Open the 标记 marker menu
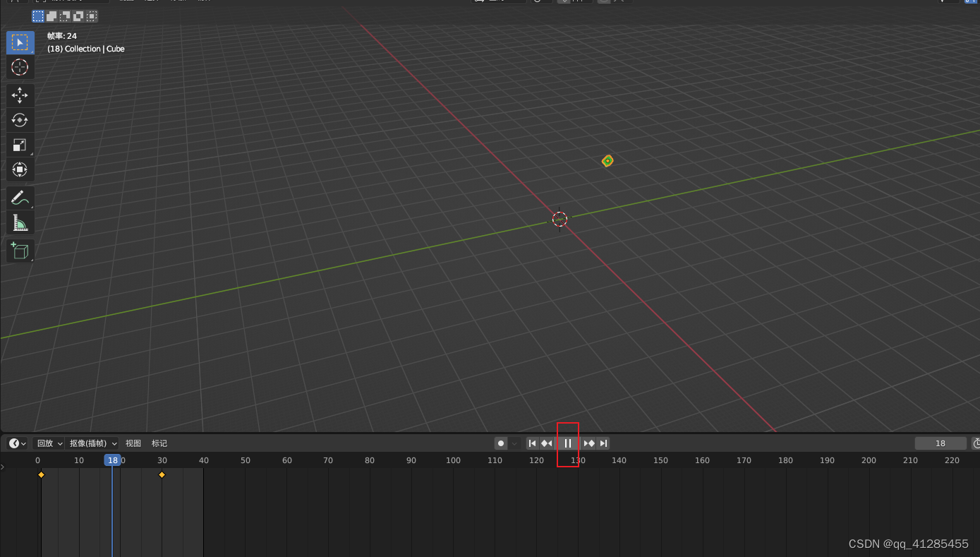 [159, 443]
